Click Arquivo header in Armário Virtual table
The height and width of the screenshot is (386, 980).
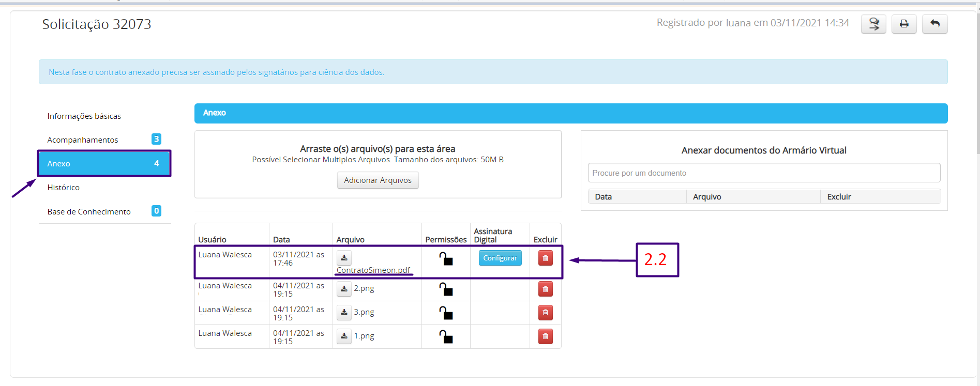[x=707, y=197]
